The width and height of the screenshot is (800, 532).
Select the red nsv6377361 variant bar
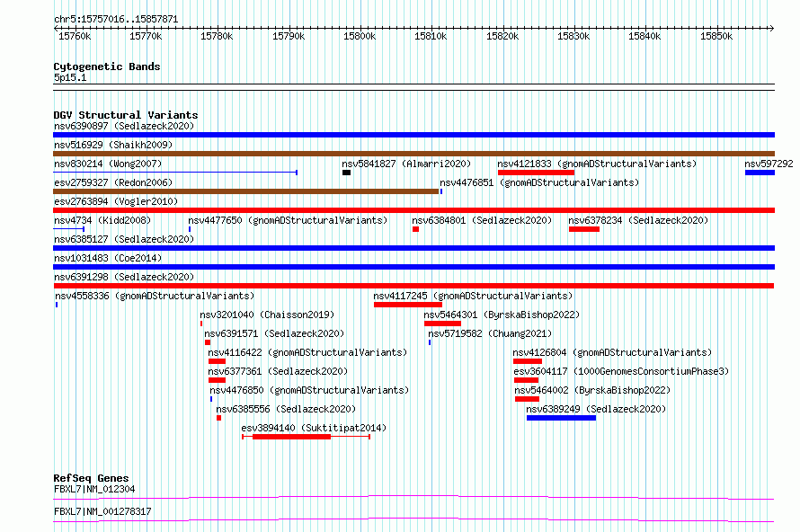217,380
